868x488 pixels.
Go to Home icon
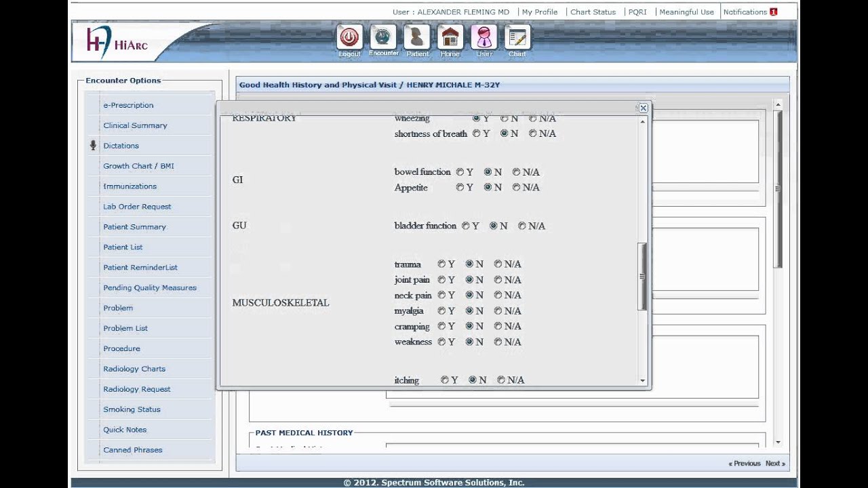pyautogui.click(x=450, y=37)
